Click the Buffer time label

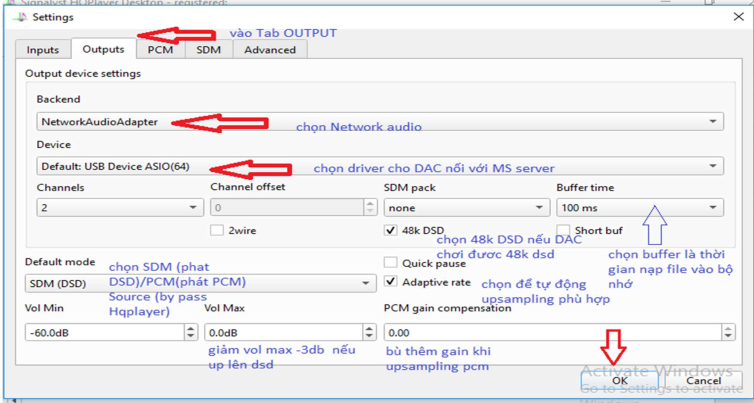tap(585, 188)
